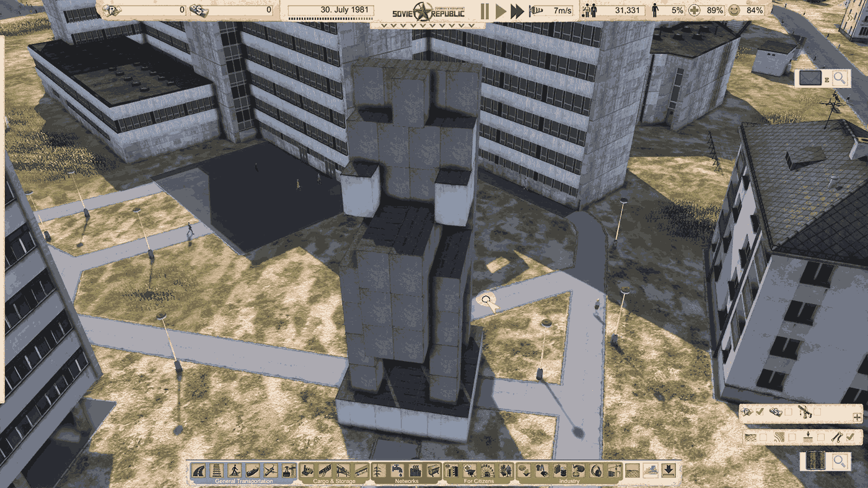
Task: Set game to normal play speed
Action: pos(501,11)
